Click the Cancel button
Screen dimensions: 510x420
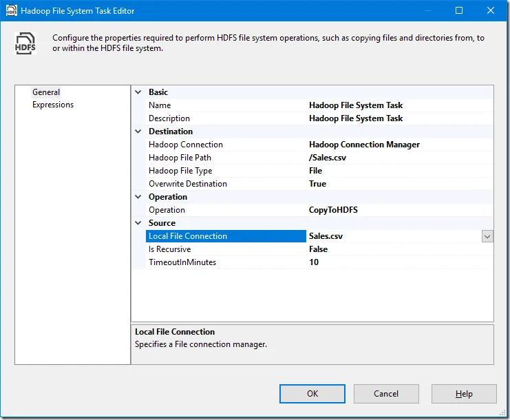385,394
